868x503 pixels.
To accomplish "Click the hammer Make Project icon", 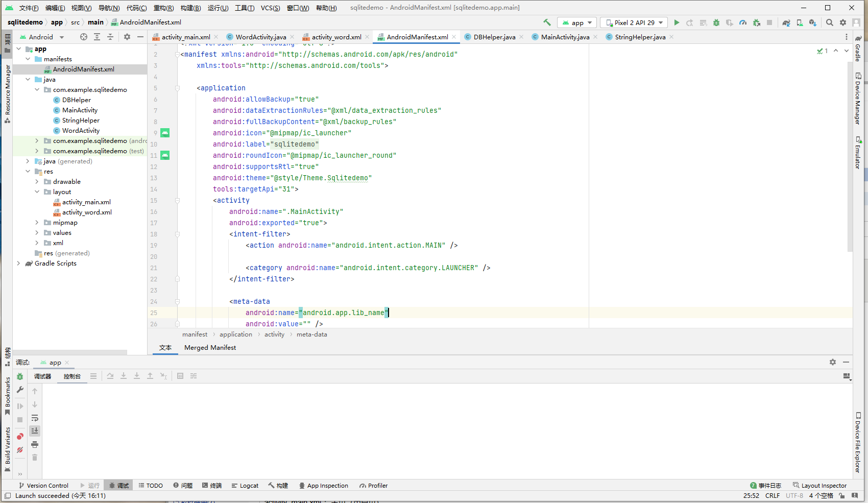I will point(547,22).
